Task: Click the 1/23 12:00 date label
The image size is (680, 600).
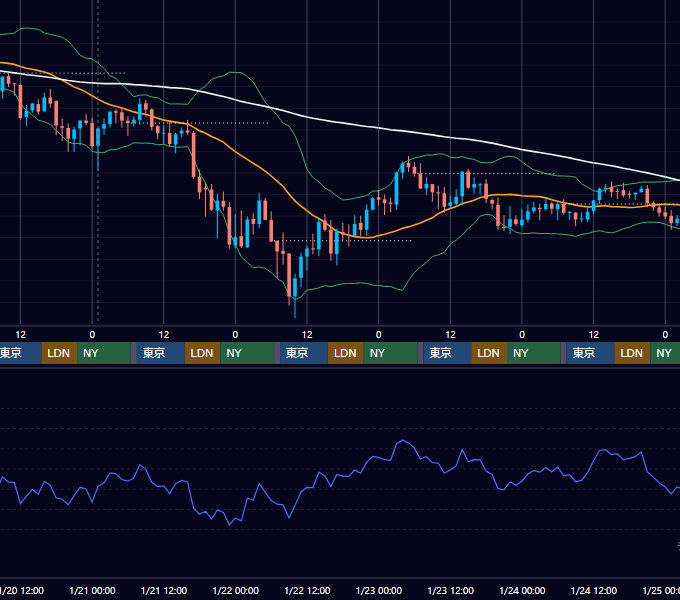Action: click(x=451, y=590)
